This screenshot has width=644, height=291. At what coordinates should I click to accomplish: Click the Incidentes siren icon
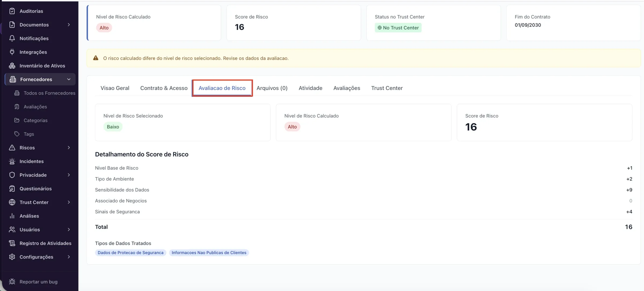12,161
